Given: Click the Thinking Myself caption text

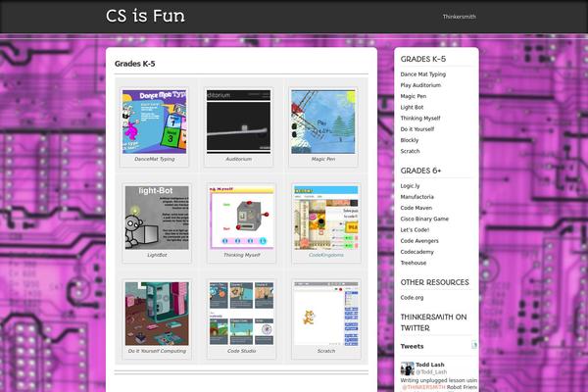Looking at the screenshot, I should (241, 255).
